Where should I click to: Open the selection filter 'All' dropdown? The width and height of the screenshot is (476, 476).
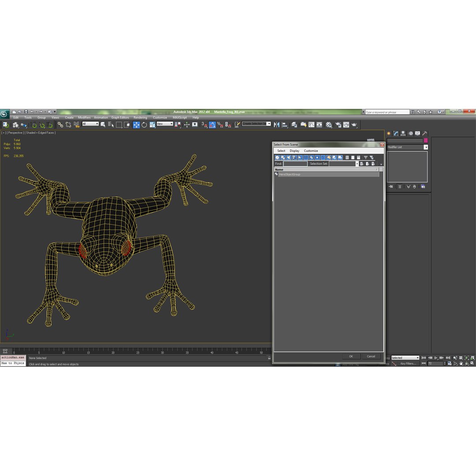pos(90,124)
